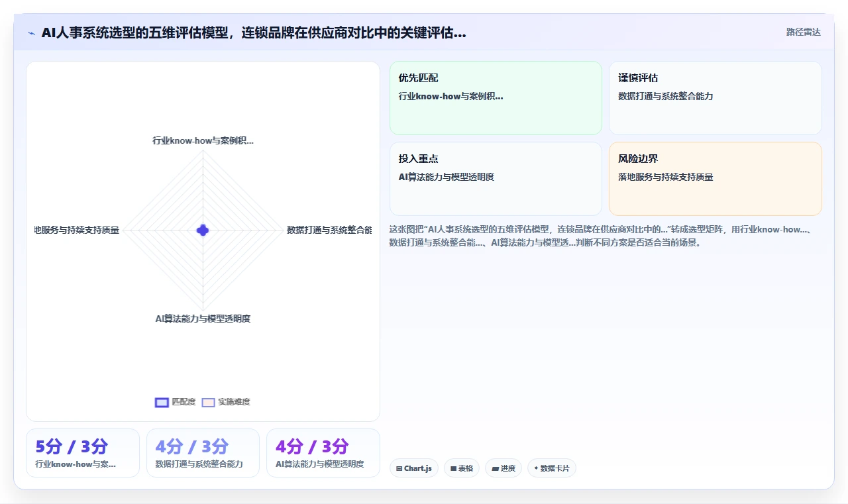Click 行业know-how与案例积... text in 优先匹配 card
This screenshot has width=848, height=504.
[x=451, y=96]
